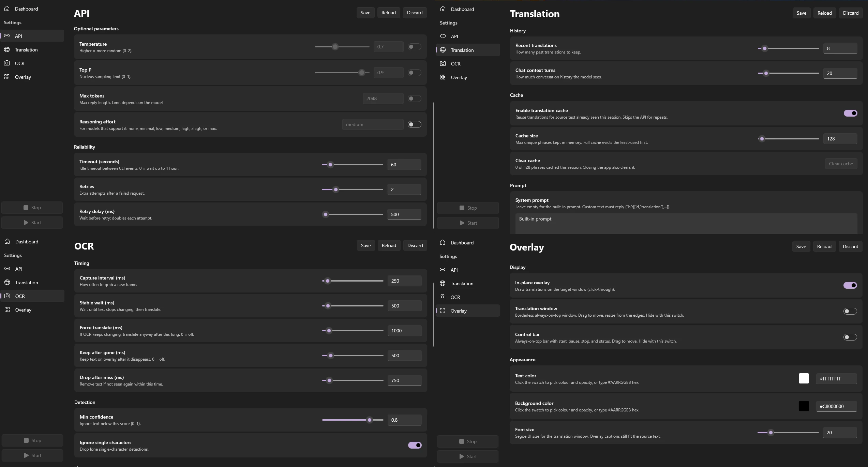The image size is (868, 467).
Task: Turn on the Translation window switch
Action: [850, 311]
